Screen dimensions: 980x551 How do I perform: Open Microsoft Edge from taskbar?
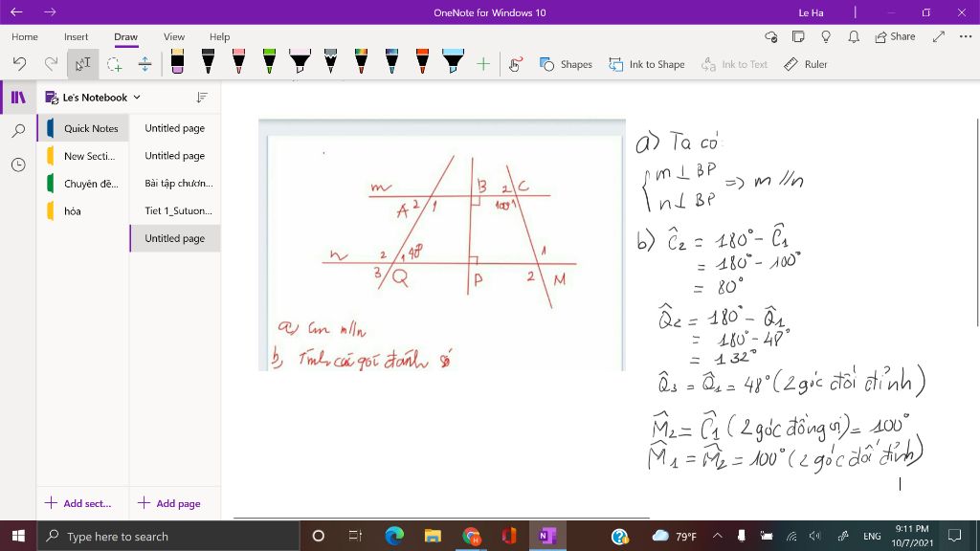pos(394,536)
